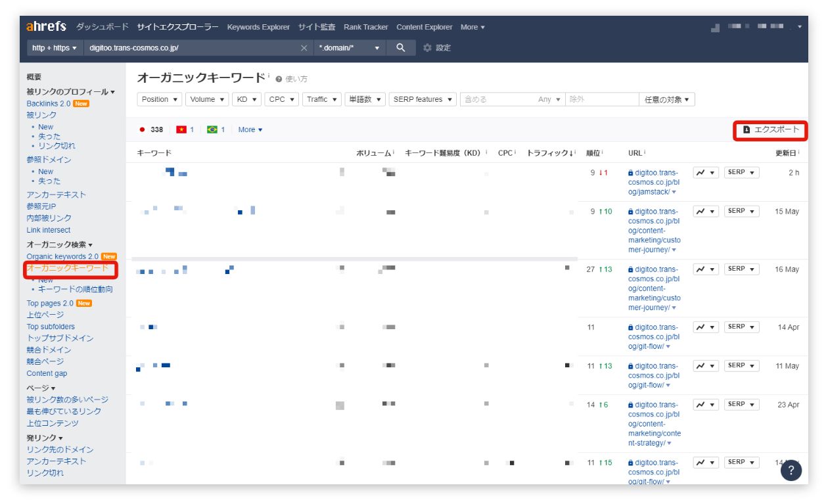Focus the 含める include keyword field
This screenshot has height=504, width=828.
497,100
